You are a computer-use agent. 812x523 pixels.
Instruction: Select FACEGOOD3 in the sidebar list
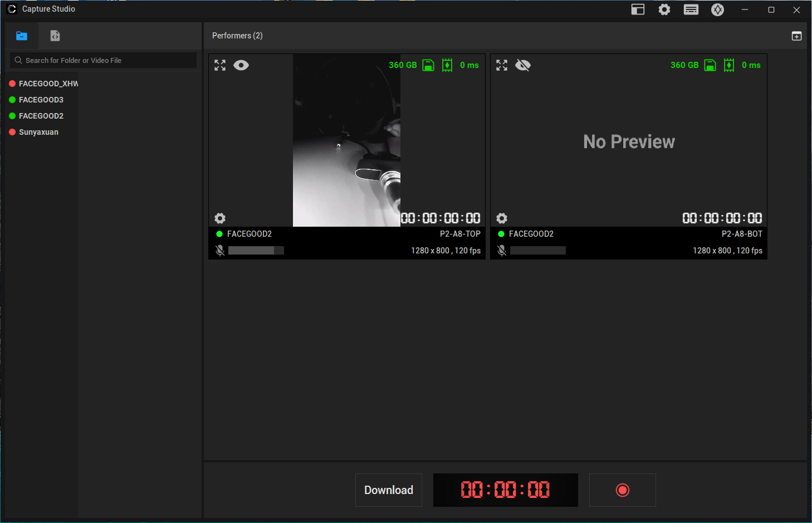click(37, 100)
